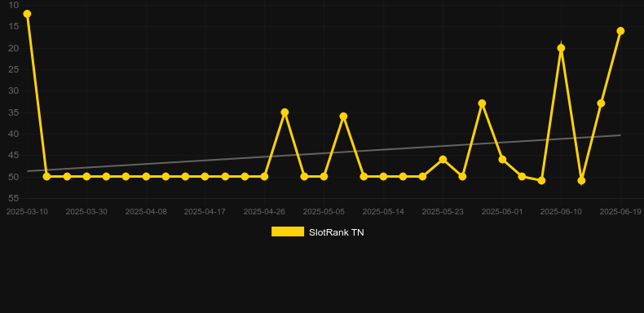Click the SlotRank TN legend label
This screenshot has width=644, height=313.
pyautogui.click(x=337, y=232)
